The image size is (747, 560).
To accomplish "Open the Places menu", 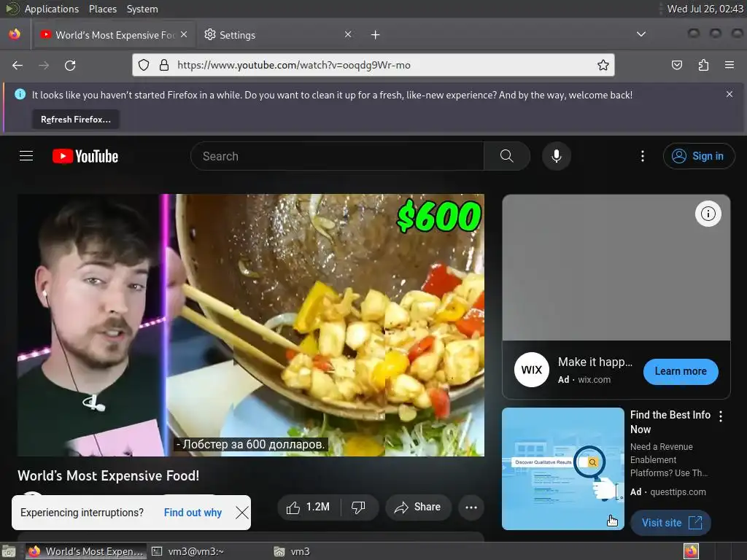I will click(102, 9).
